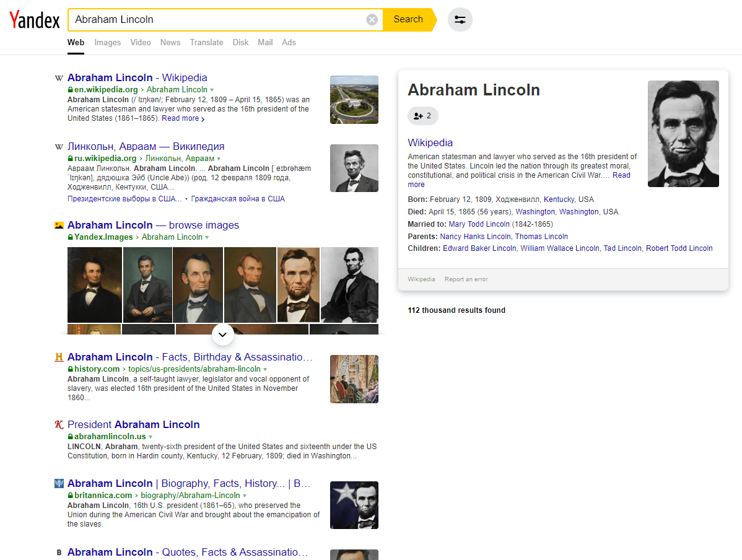The image size is (742, 560).
Task: Click the Britannica favicon icon
Action: click(59, 483)
